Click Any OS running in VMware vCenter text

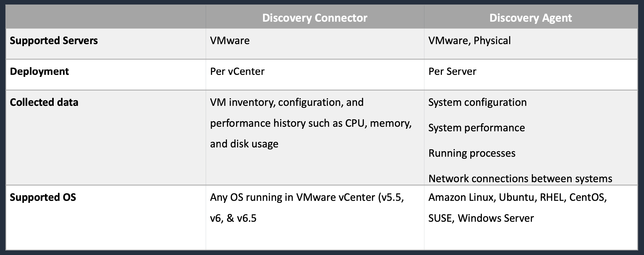click(307, 197)
